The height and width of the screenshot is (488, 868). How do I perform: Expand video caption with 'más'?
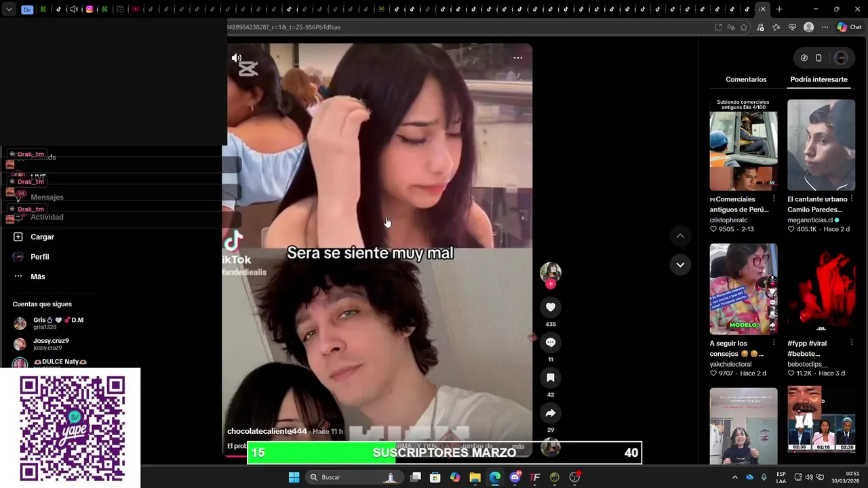[518, 447]
